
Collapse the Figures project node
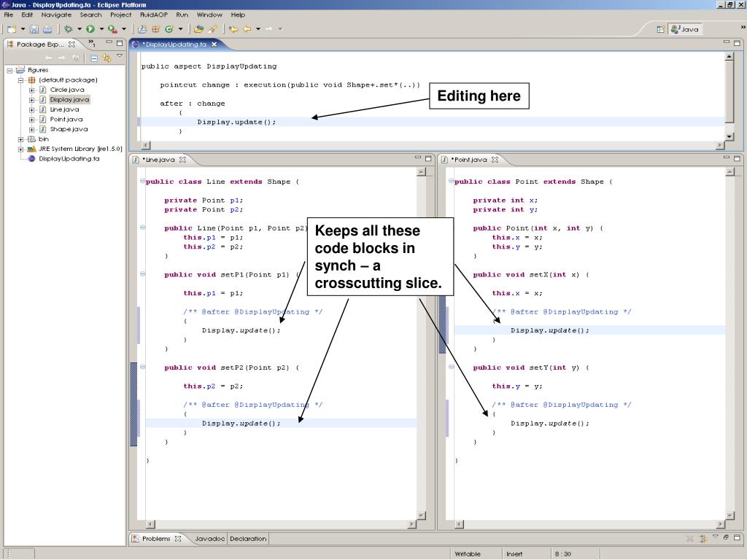point(9,71)
